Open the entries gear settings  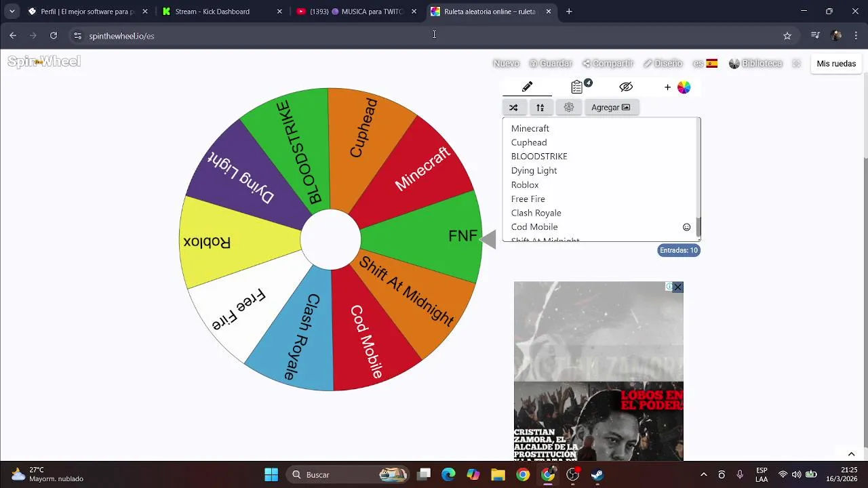coord(569,107)
